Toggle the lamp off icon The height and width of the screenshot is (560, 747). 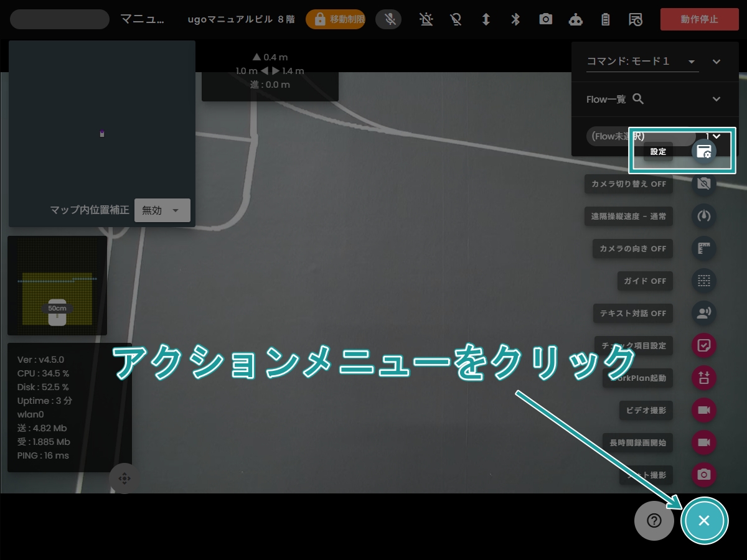pyautogui.click(x=456, y=19)
